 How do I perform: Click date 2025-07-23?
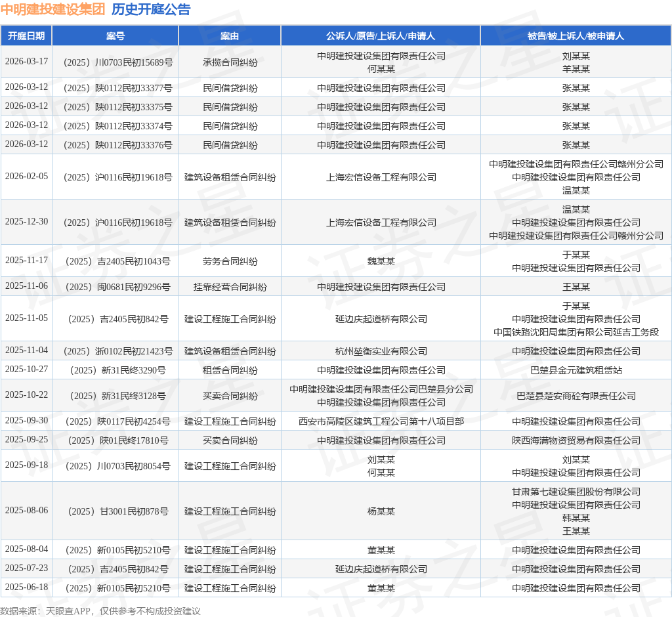tap(26, 568)
